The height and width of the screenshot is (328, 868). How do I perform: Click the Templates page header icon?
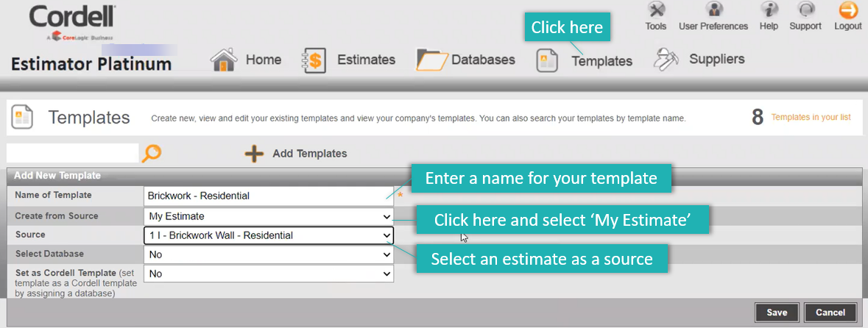tap(22, 117)
